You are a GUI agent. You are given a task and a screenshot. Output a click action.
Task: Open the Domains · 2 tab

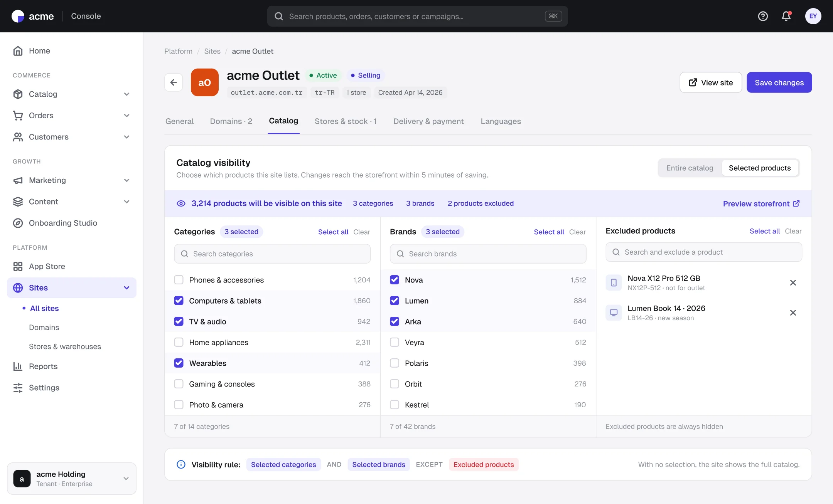[x=231, y=121]
